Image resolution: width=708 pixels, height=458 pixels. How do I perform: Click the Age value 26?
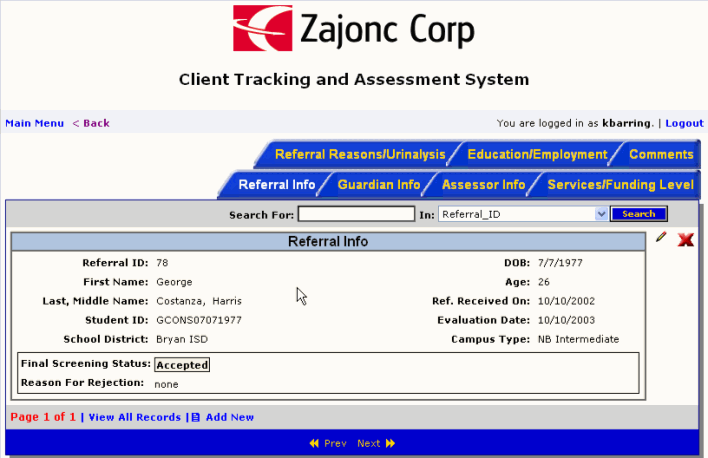click(x=544, y=282)
